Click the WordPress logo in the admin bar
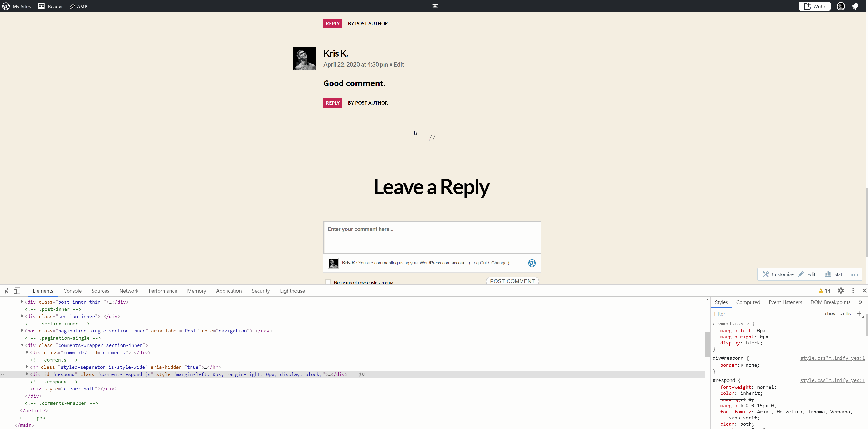Image resolution: width=868 pixels, height=429 pixels. tap(6, 6)
